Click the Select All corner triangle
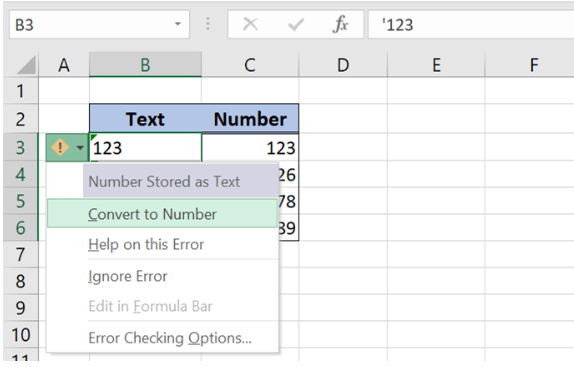This screenshot has height=367, width=574. point(26,65)
